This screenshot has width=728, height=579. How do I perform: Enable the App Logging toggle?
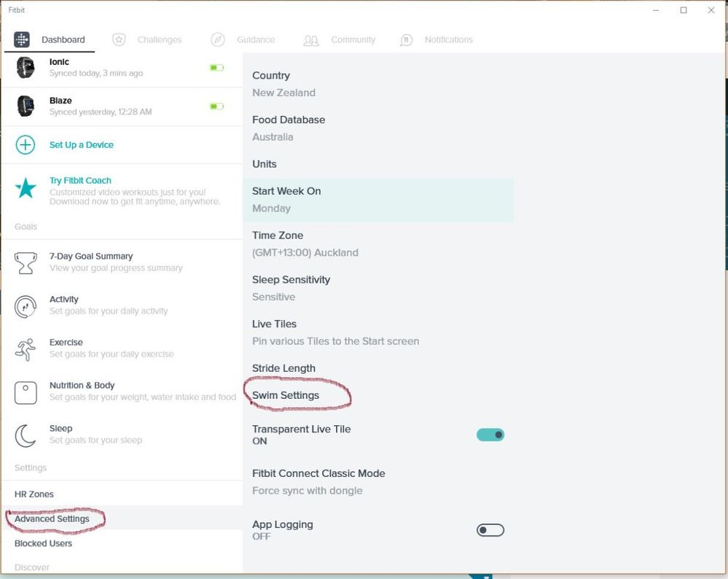[490, 530]
